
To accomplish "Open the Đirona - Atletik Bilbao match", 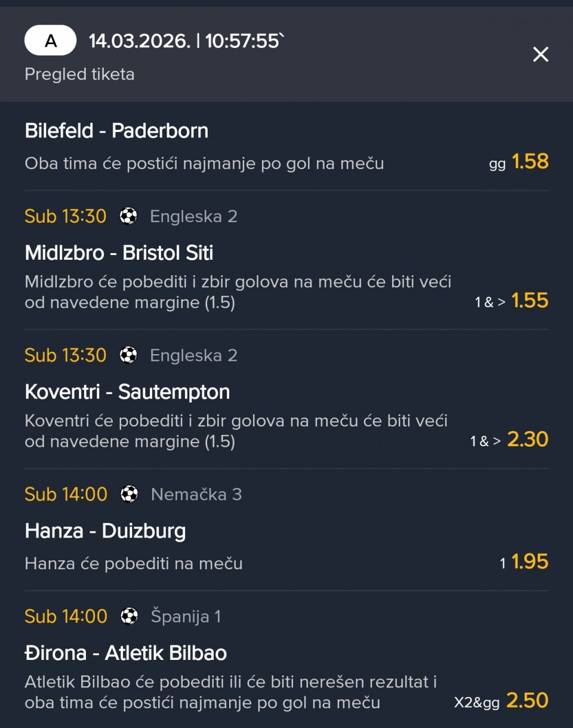I will (x=125, y=653).
